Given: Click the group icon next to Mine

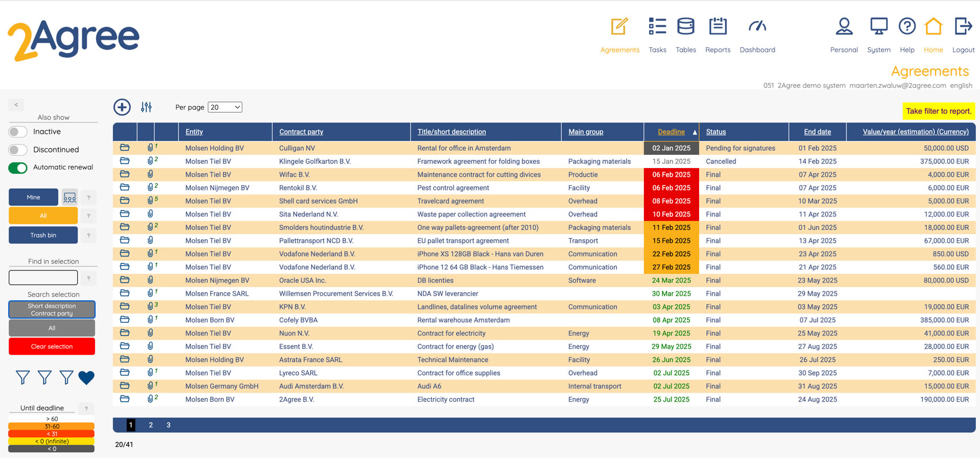Looking at the screenshot, I should coord(70,197).
